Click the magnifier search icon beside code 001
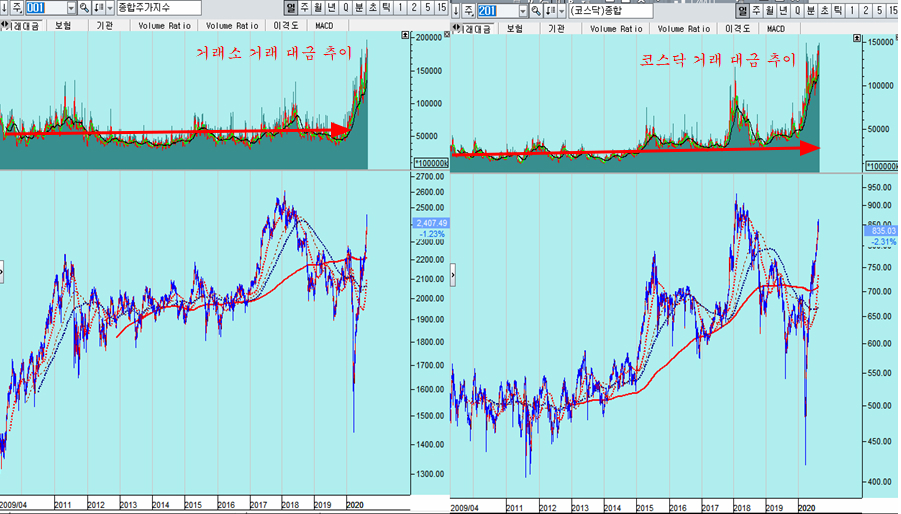Image resolution: width=901 pixels, height=514 pixels. pos(85,9)
